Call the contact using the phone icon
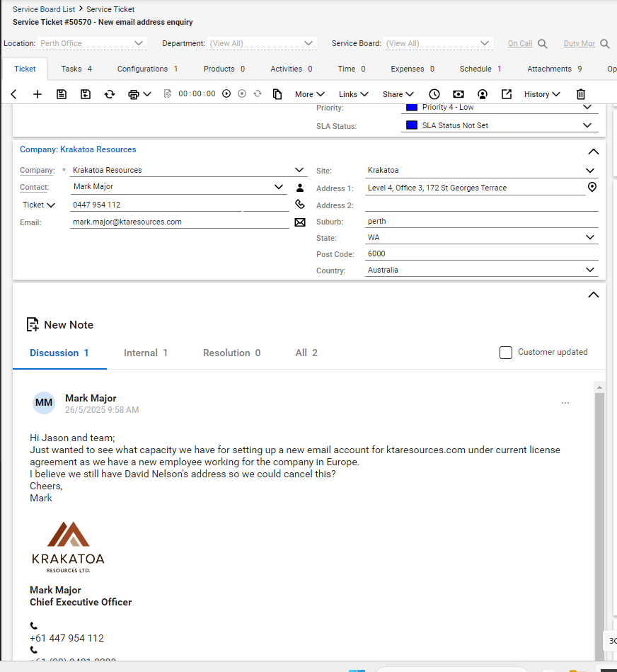The height and width of the screenshot is (672, 617). [300, 205]
